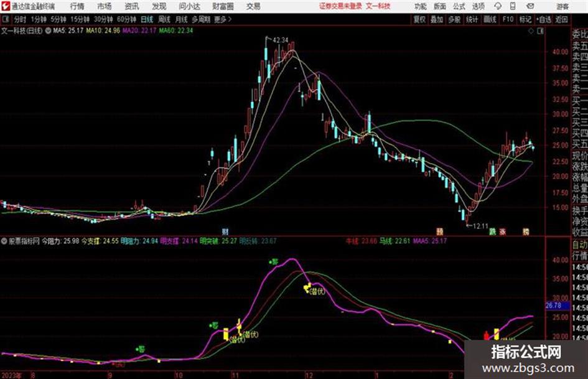Click the green 跌 marker on the chart
This screenshot has height=379, width=588.
[x=492, y=232]
